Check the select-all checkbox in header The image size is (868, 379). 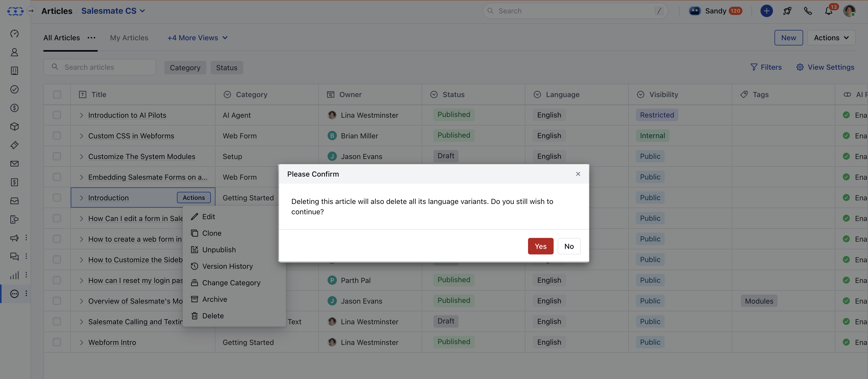[57, 95]
